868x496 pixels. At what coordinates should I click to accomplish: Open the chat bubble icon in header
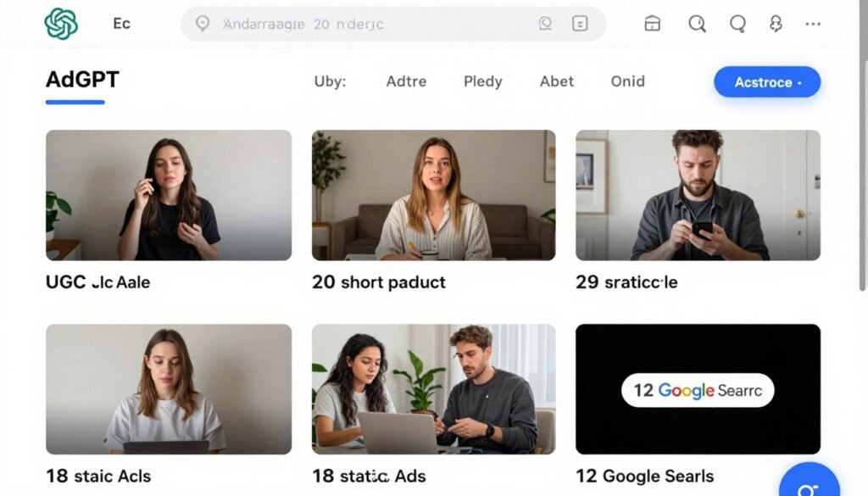(737, 24)
